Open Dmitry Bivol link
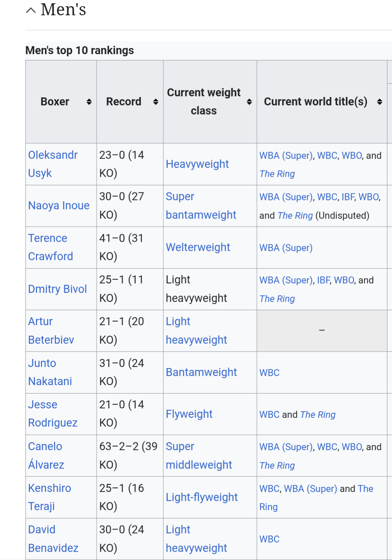The image size is (392, 560). click(x=57, y=289)
